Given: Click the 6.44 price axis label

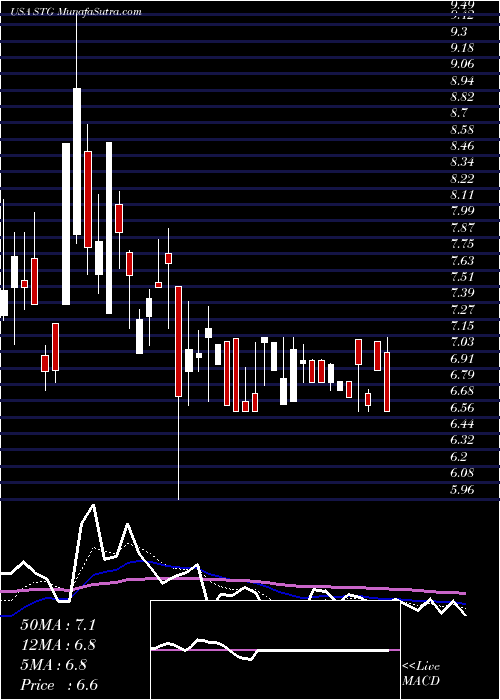Looking at the screenshot, I should pos(462,424).
